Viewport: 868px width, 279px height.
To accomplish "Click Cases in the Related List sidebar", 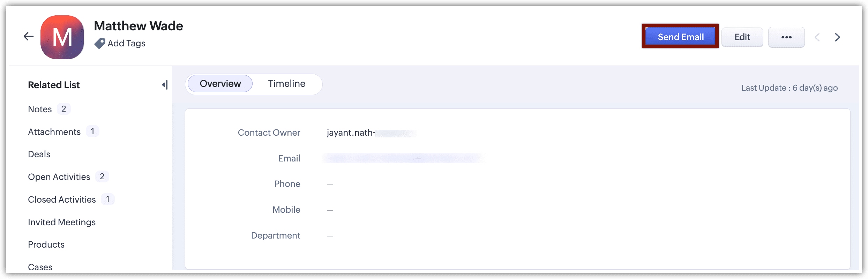I will pos(40,267).
